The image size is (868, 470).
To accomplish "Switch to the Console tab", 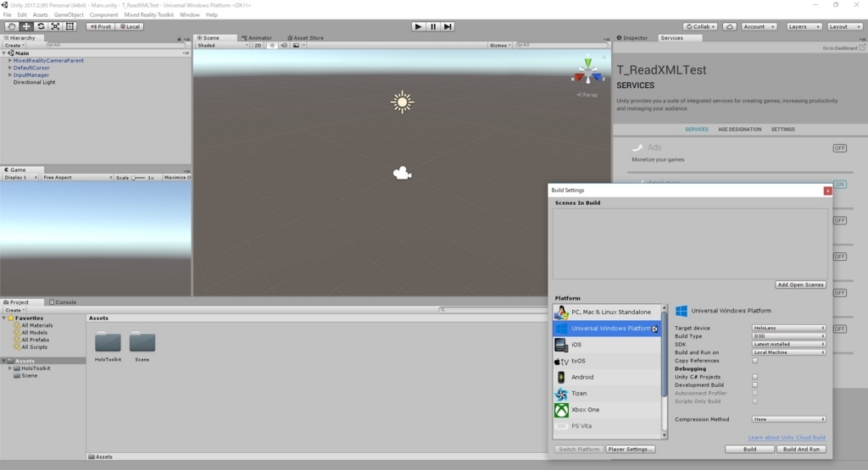I will [x=63, y=302].
